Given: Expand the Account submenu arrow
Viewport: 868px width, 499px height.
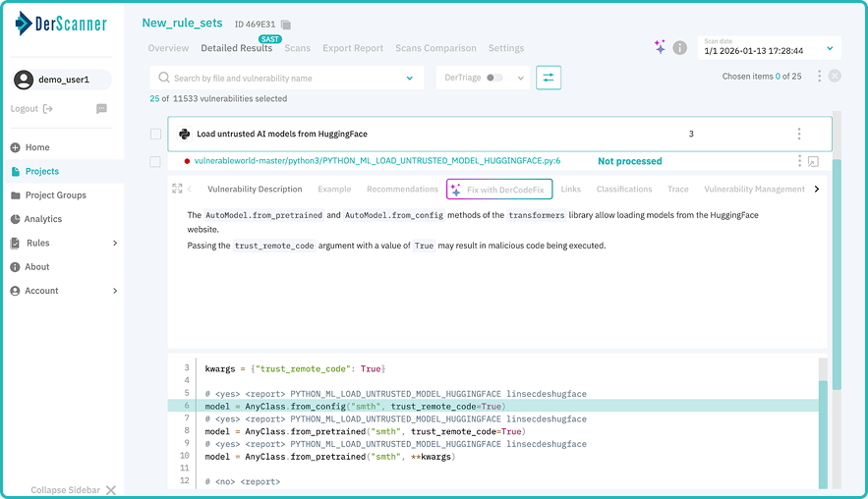Looking at the screenshot, I should pyautogui.click(x=115, y=291).
